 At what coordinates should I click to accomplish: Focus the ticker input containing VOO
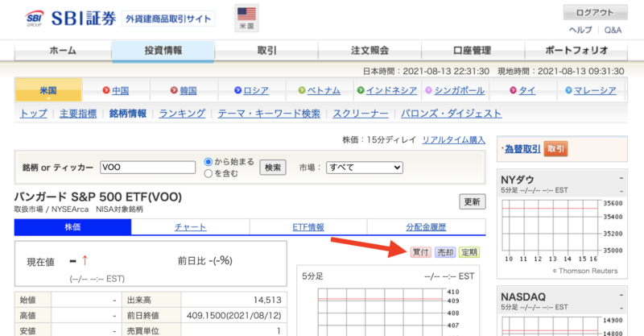tap(147, 168)
